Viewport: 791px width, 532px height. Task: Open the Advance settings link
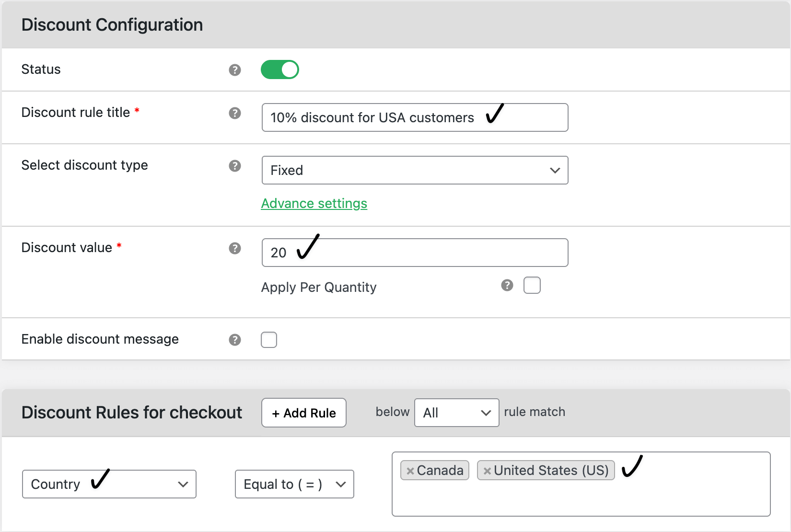[314, 204]
